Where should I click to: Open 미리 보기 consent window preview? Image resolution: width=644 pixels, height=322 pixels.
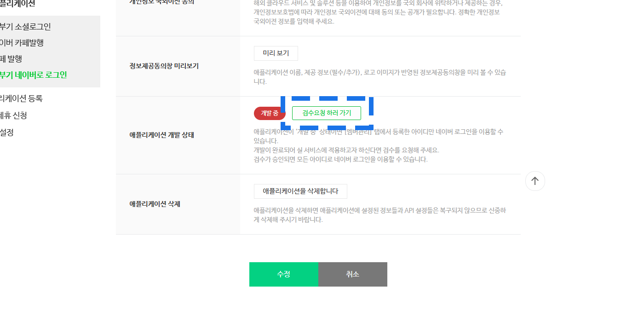coord(276,53)
